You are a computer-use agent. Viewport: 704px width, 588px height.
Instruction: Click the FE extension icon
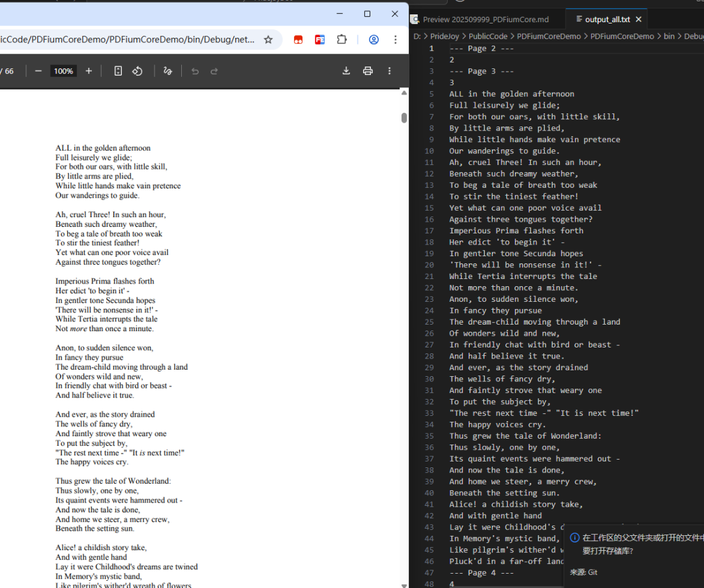[320, 40]
